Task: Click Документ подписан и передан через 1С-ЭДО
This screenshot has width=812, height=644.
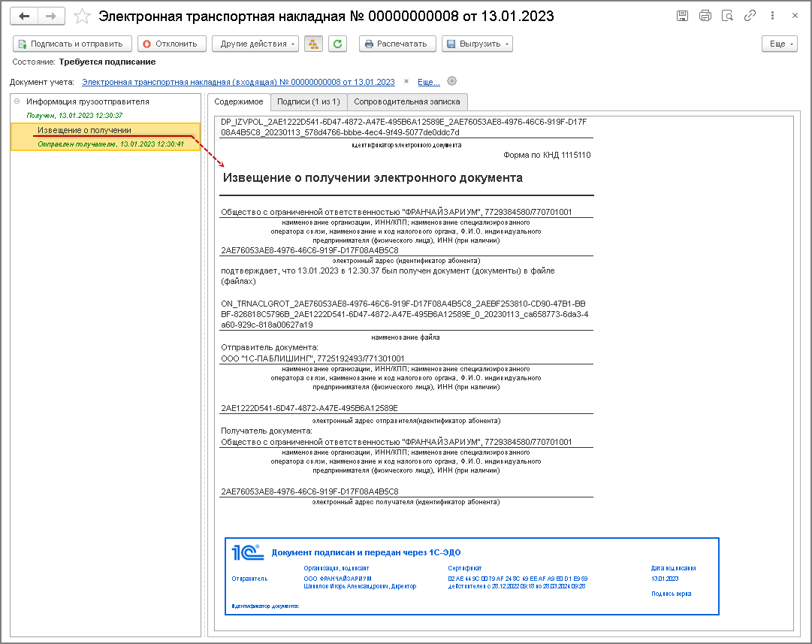Action: click(x=366, y=553)
